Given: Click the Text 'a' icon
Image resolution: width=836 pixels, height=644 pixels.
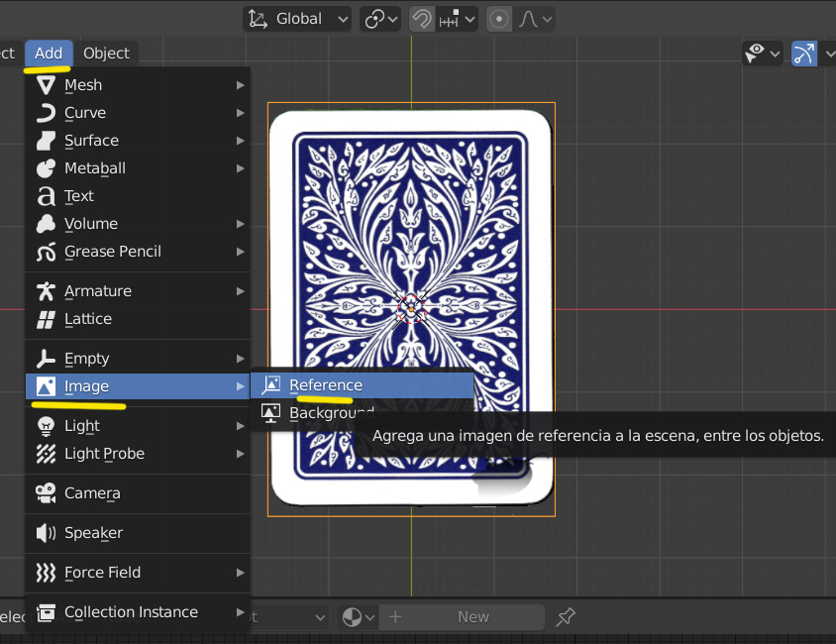Looking at the screenshot, I should click(x=46, y=196).
